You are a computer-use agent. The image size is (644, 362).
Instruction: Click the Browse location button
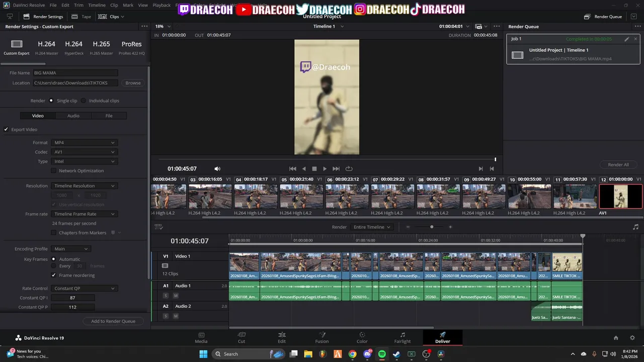coord(133,82)
